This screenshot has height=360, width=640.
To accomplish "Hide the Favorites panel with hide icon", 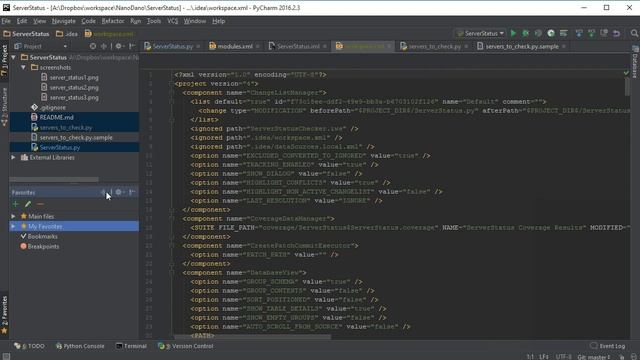I will click(132, 192).
